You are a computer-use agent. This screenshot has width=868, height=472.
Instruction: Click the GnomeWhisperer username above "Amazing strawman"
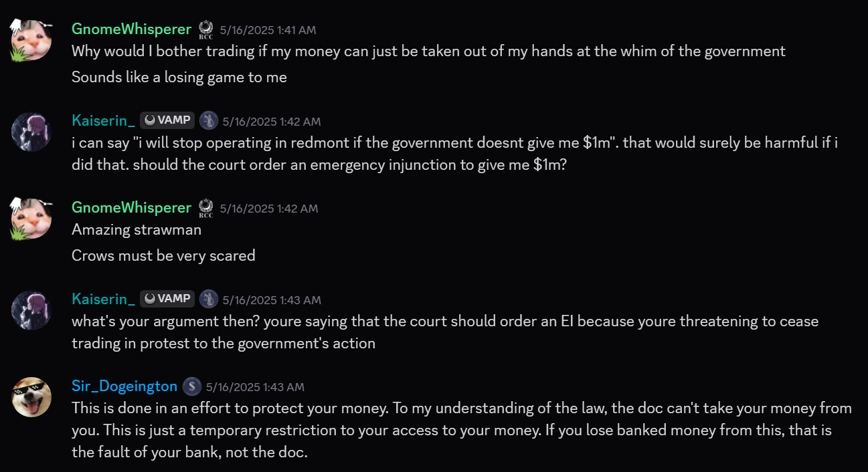point(131,207)
